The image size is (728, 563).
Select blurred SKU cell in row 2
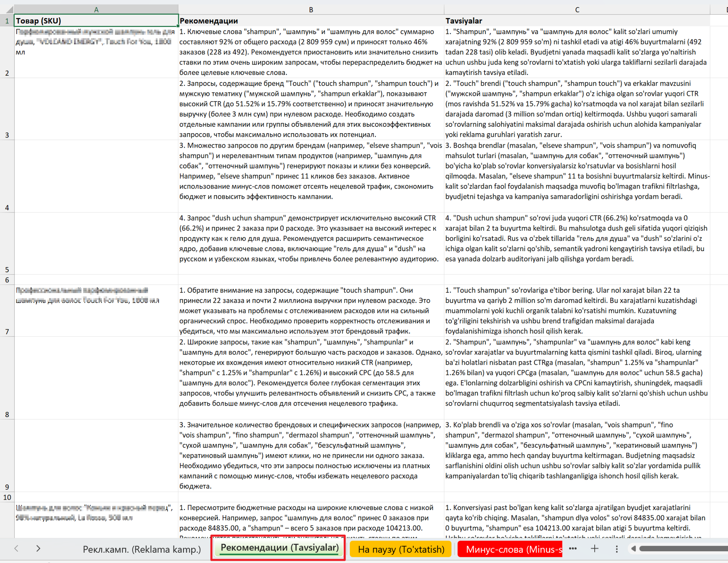point(96,52)
